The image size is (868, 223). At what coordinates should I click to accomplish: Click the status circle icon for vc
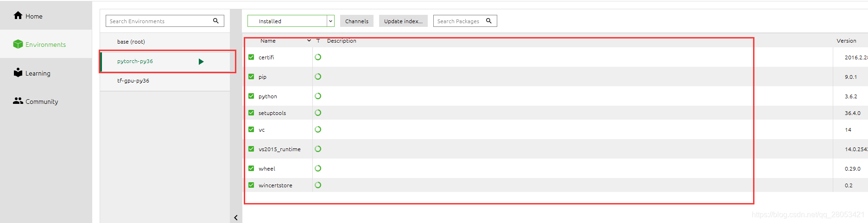point(318,129)
